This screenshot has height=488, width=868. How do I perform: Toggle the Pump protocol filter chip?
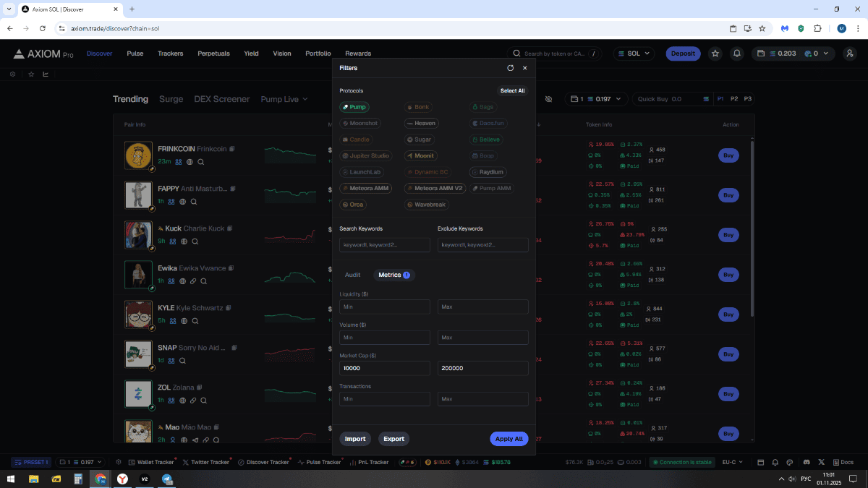point(354,107)
